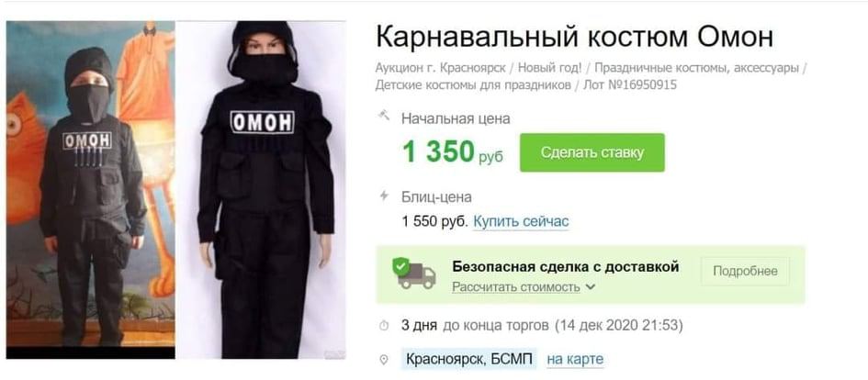Click the Безопасная сделка с доставкой heading

(x=566, y=267)
